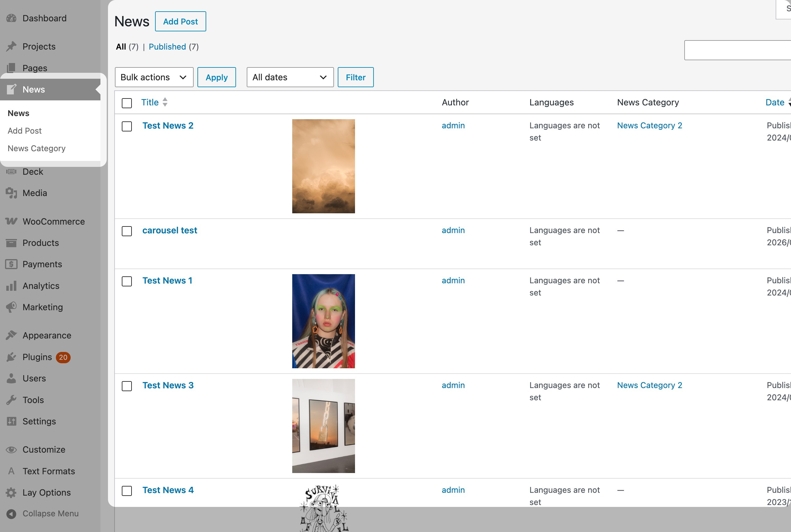The height and width of the screenshot is (532, 791).
Task: Click the Apply button
Action: tap(217, 77)
